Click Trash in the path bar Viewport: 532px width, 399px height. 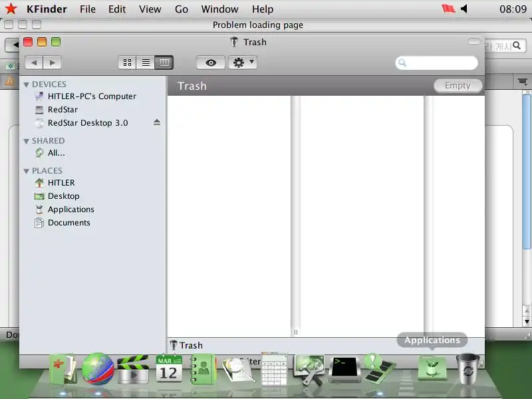click(186, 345)
